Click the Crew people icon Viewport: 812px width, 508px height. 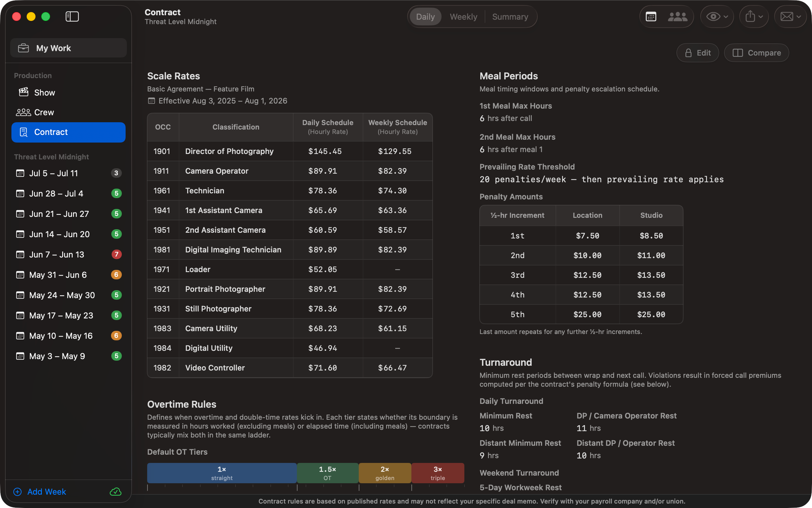[23, 112]
